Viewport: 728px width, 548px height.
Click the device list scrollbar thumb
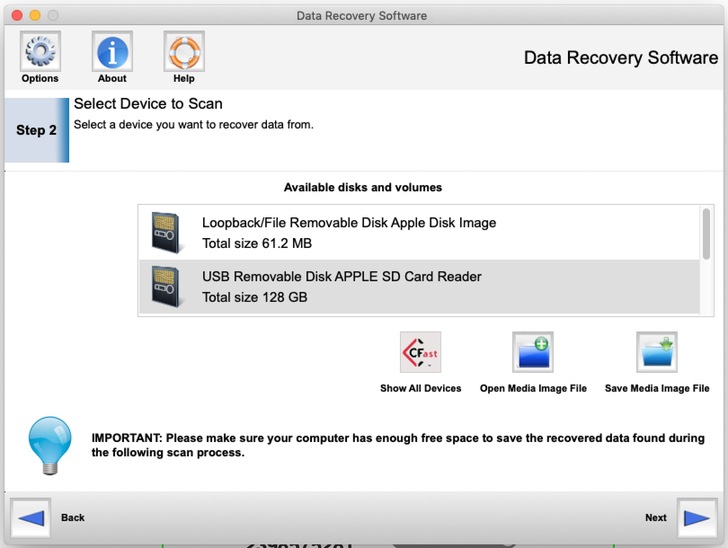(x=706, y=234)
